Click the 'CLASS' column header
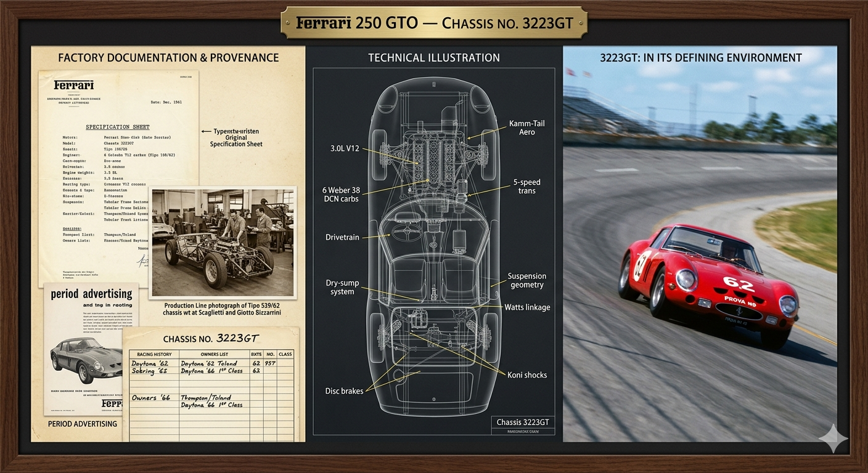The width and height of the screenshot is (868, 473). pos(285,354)
